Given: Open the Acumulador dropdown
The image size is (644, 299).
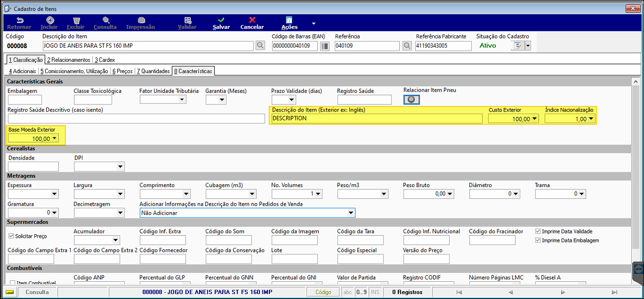Looking at the screenshot, I should pos(116,240).
